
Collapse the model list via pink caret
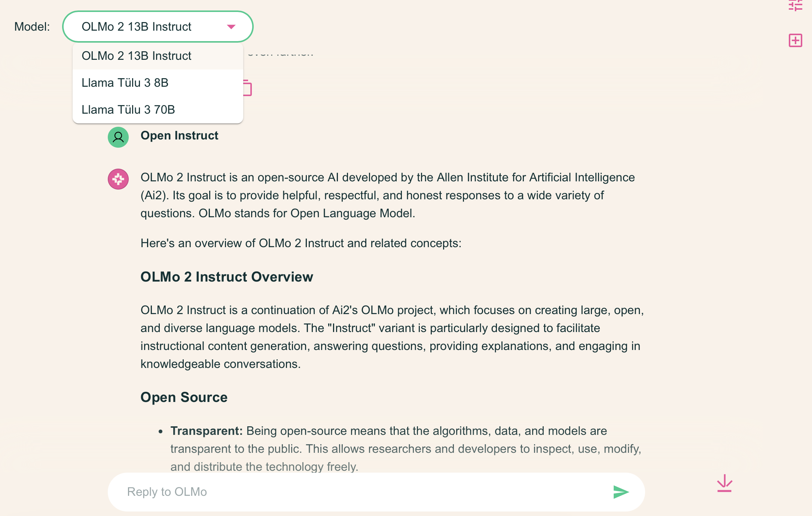pos(231,27)
